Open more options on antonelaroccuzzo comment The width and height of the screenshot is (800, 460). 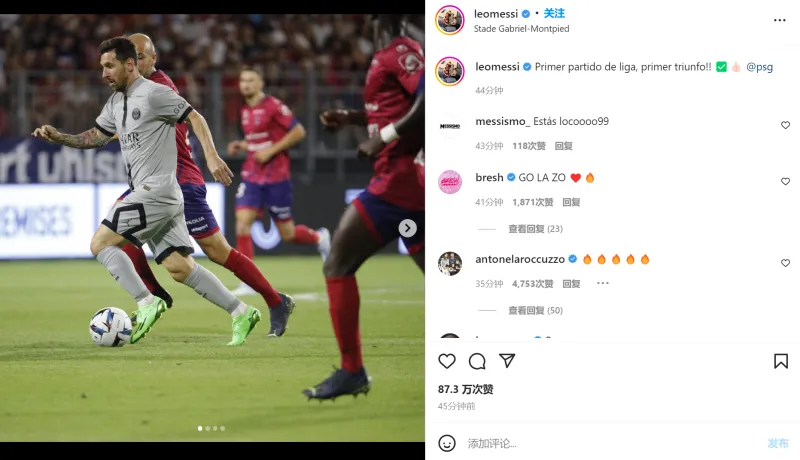(x=603, y=283)
